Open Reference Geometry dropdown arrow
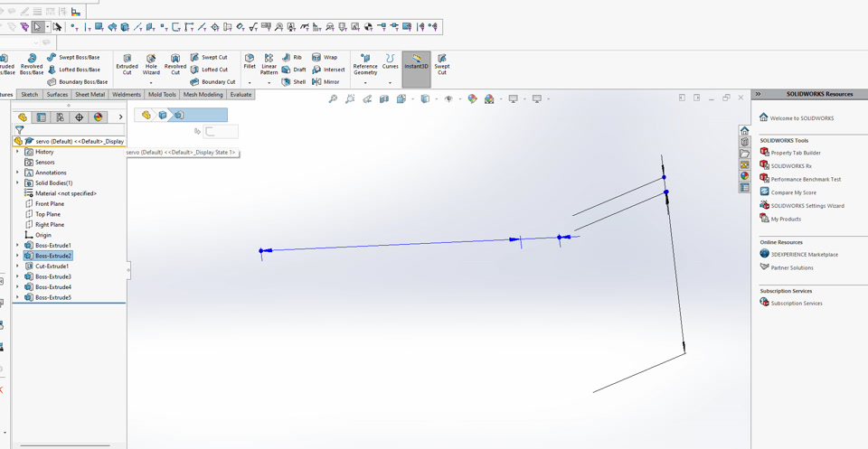 (365, 83)
